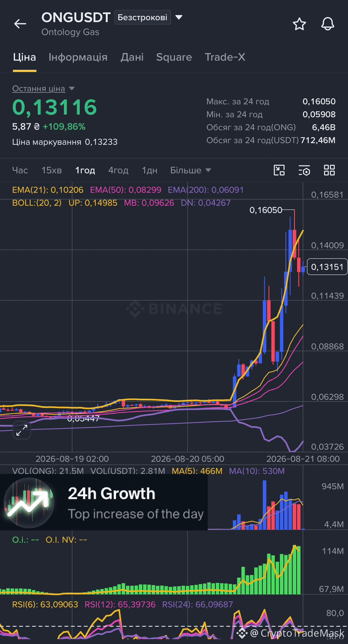
Task: Tap 24h max value 0,16050
Action: pos(319,101)
